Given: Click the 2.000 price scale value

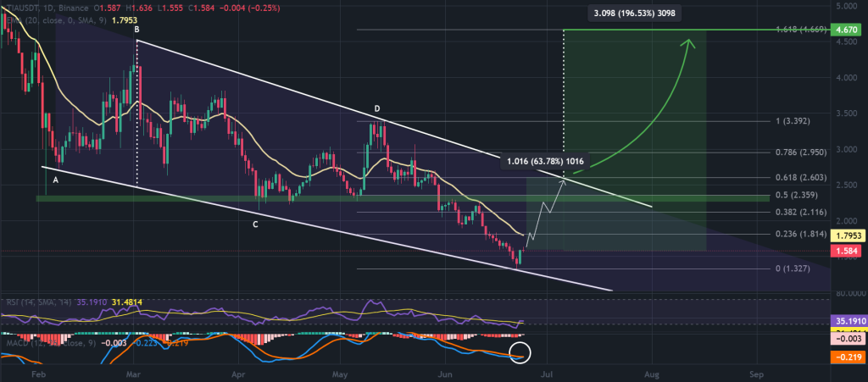Looking at the screenshot, I should point(847,220).
